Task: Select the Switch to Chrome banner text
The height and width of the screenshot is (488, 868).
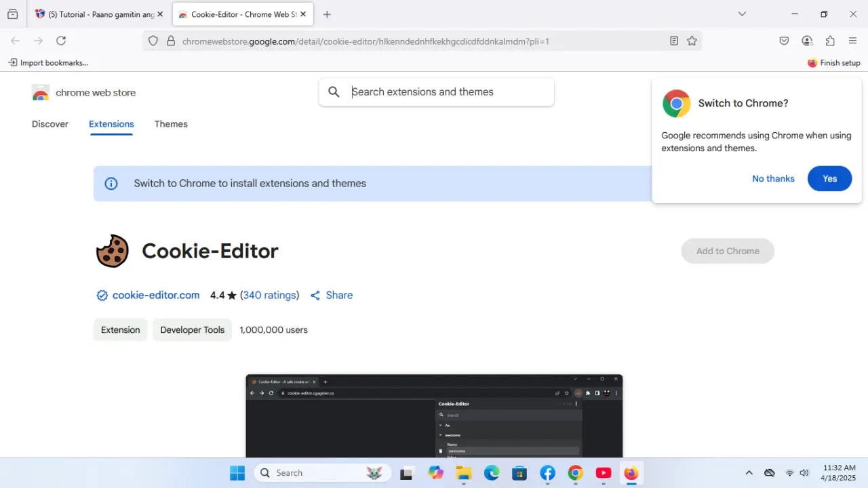Action: coord(250,184)
